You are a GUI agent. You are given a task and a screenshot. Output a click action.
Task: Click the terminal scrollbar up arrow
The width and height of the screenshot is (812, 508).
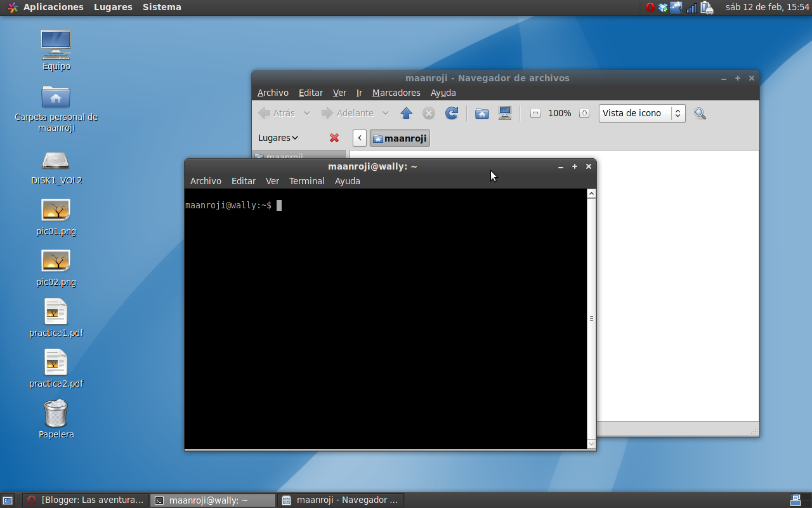click(x=591, y=194)
